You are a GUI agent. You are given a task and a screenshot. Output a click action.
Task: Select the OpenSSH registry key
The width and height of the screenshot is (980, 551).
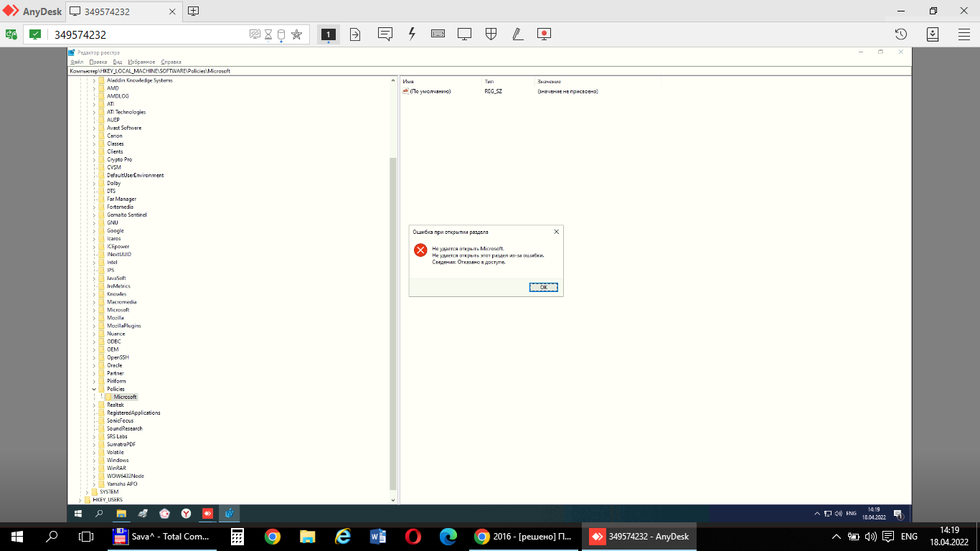[x=118, y=357]
